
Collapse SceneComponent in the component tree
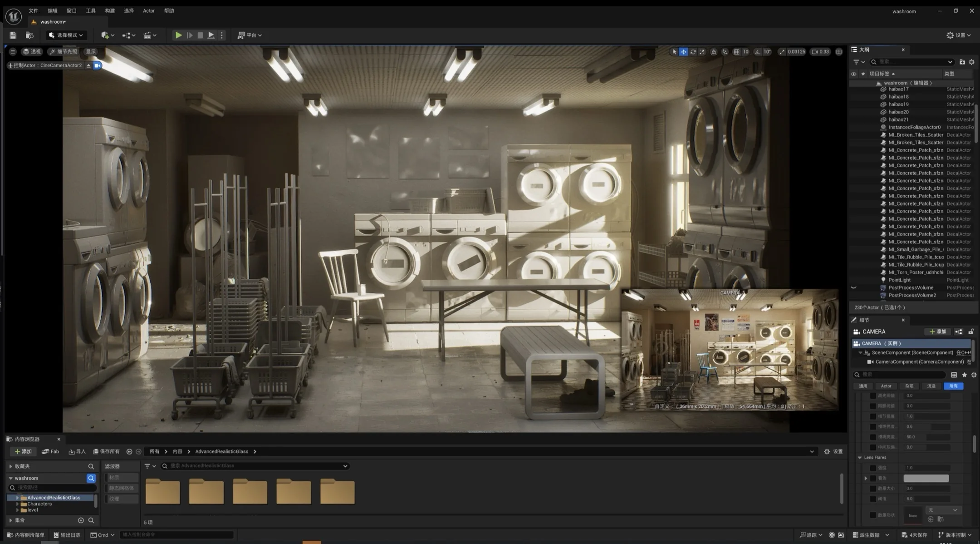tap(860, 353)
